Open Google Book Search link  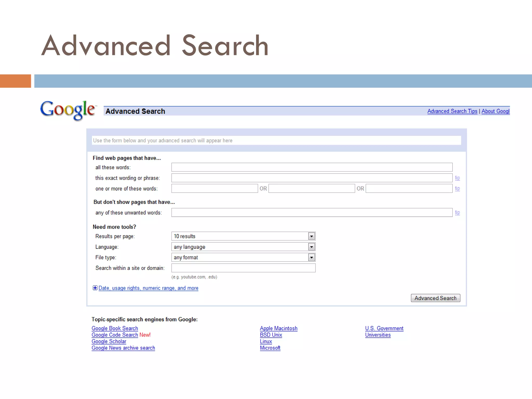pyautogui.click(x=115, y=328)
